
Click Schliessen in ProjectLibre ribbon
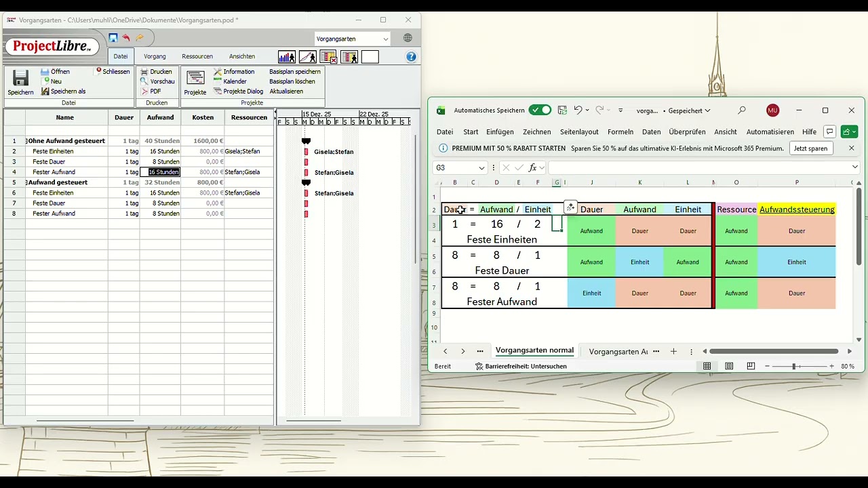113,71
